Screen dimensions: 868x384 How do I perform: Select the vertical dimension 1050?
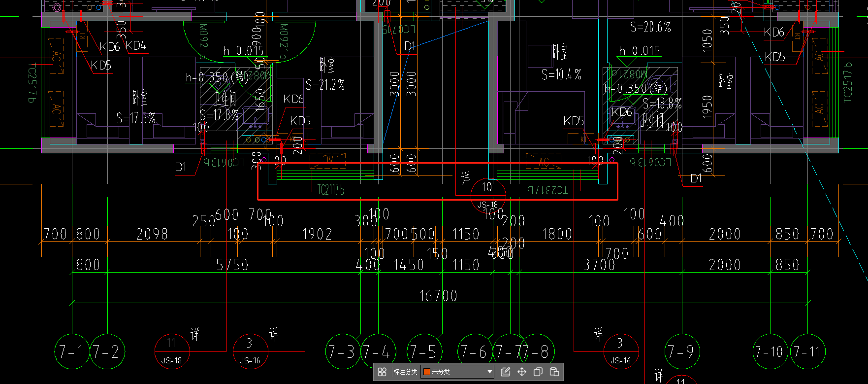click(x=707, y=40)
